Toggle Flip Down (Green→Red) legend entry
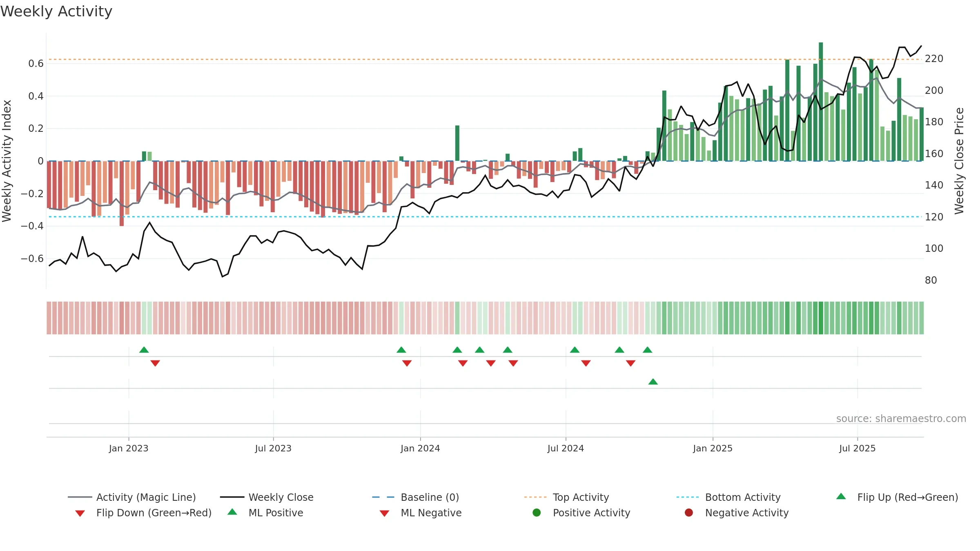 [x=143, y=513]
